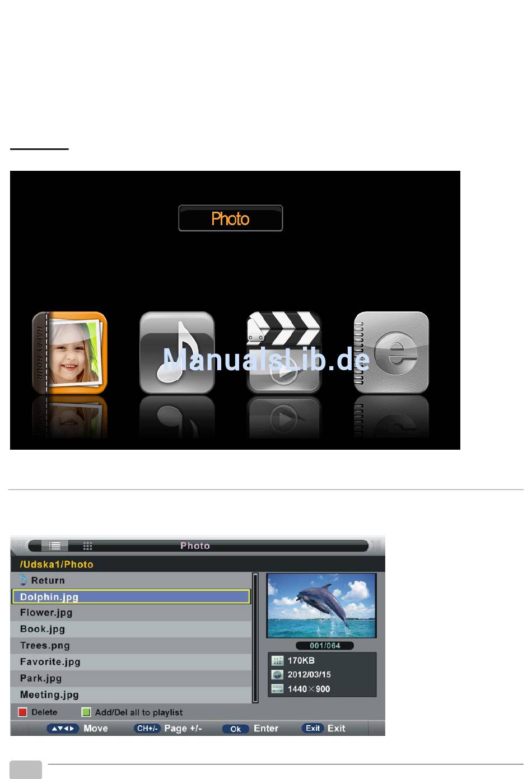The image size is (532, 779).
Task: Open the Photo album media icon
Action: [69, 353]
